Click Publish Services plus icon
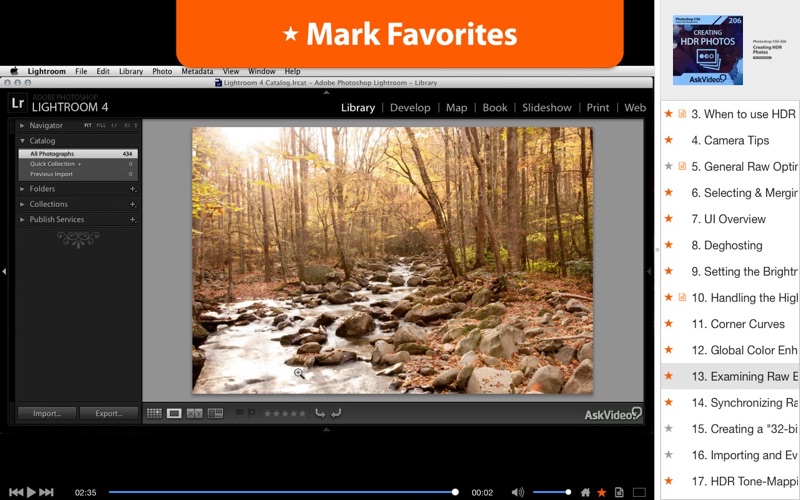 133,219
